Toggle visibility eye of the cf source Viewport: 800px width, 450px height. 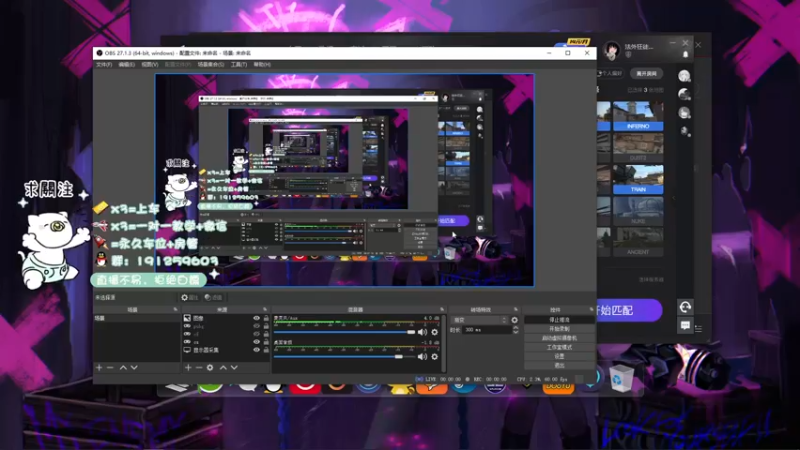pos(256,334)
